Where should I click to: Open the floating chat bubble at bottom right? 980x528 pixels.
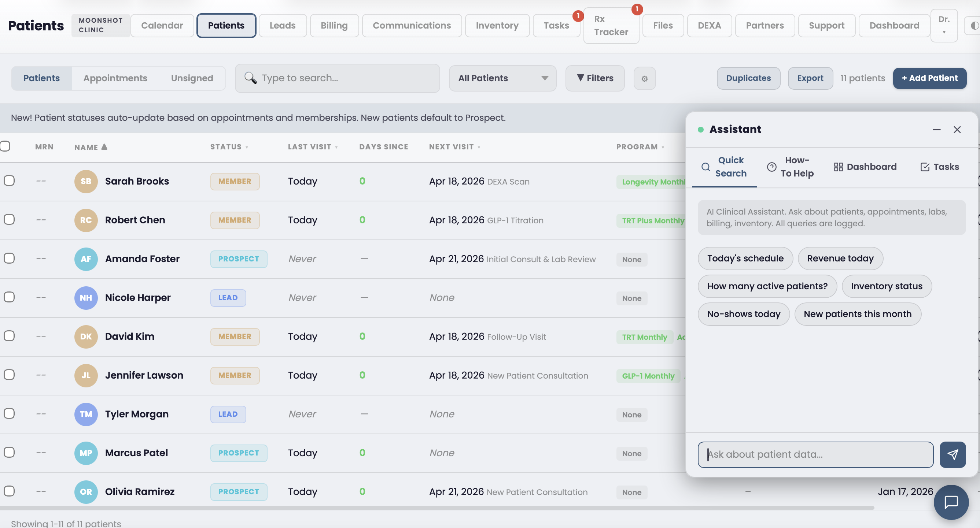tap(951, 502)
